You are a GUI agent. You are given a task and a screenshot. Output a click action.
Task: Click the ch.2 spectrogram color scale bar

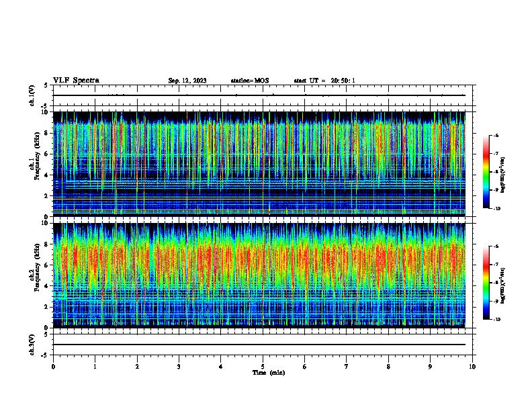point(486,283)
